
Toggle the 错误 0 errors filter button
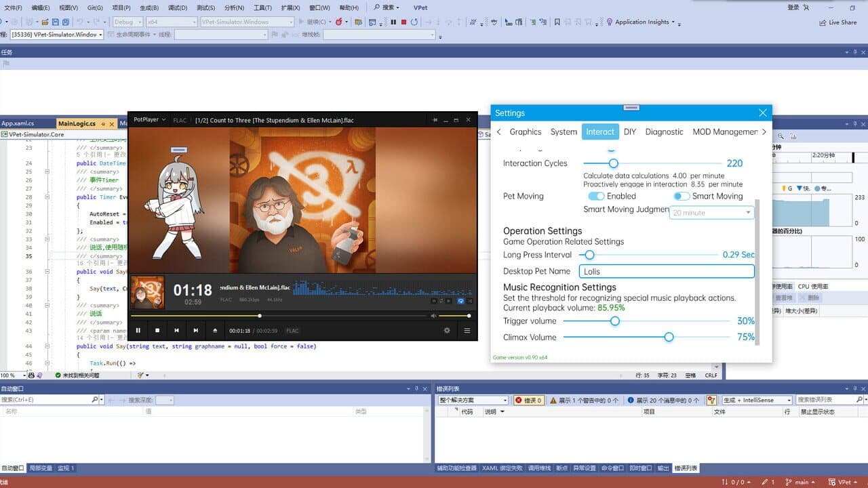coord(529,401)
